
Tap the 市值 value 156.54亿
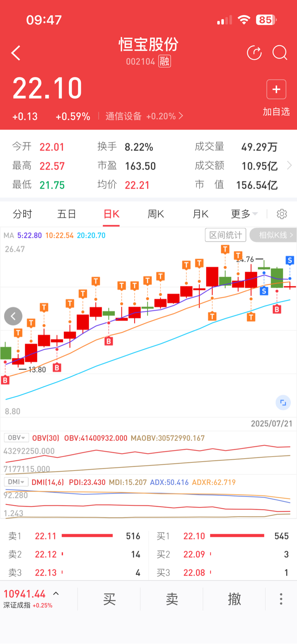tap(257, 185)
